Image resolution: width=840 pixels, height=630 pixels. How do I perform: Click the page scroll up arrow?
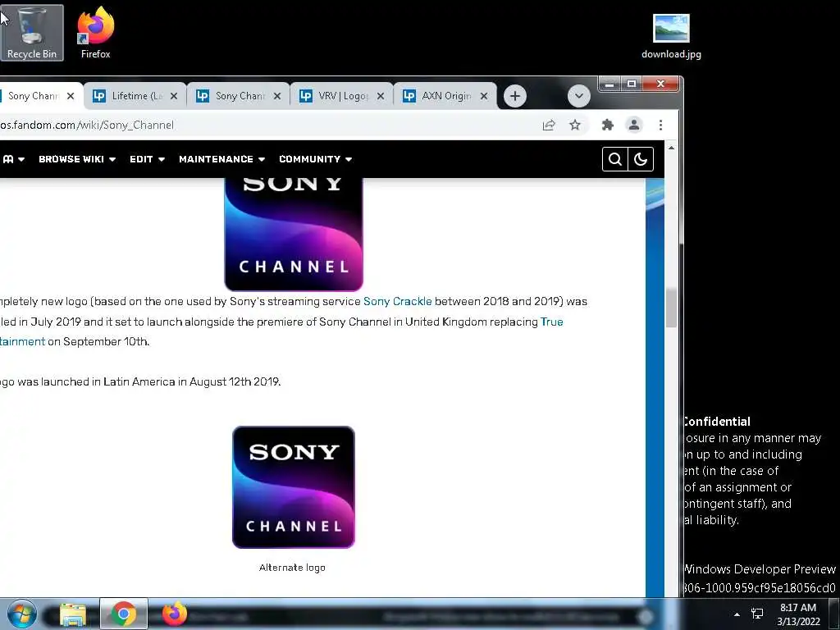(671, 148)
